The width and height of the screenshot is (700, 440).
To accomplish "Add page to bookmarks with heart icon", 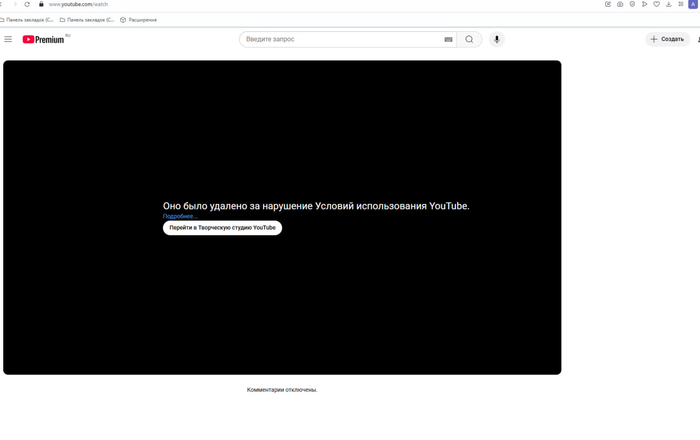I will point(656,4).
